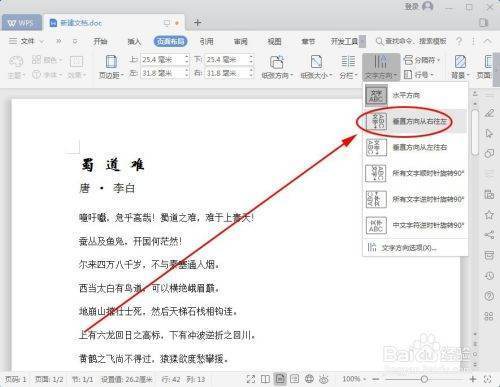Click the star favorites icon in sidebar
Screen dimensions: 500x387
489,214
